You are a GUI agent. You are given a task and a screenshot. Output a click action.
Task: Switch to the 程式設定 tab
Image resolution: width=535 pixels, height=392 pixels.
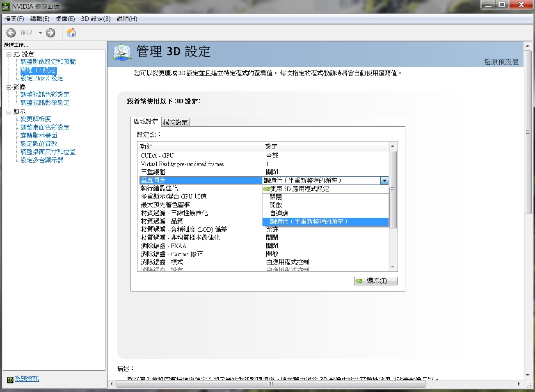(x=175, y=122)
